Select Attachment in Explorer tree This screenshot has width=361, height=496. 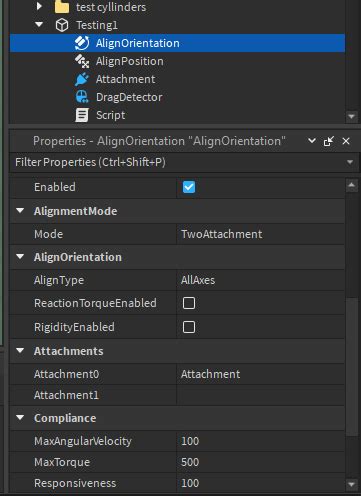(x=177, y=79)
